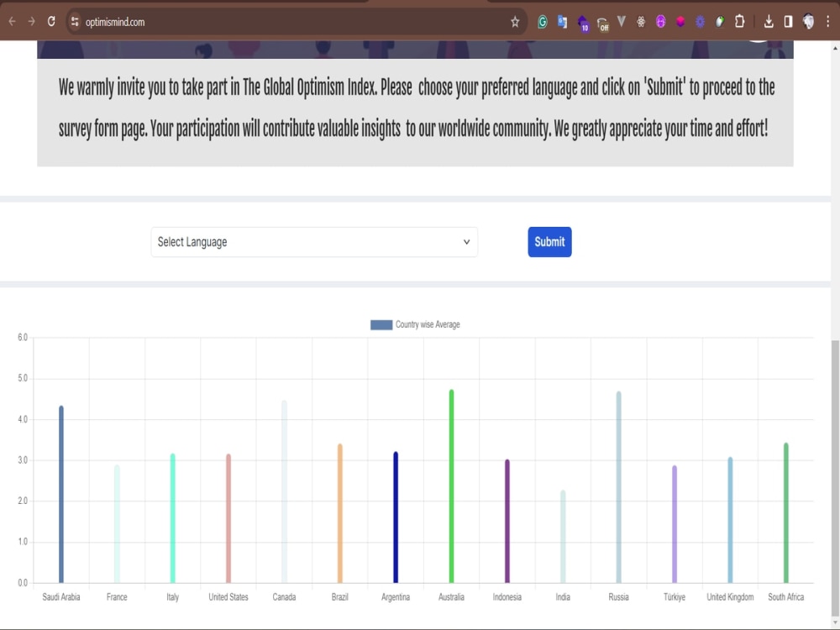Toggle the Country wise Average legend

click(x=415, y=324)
